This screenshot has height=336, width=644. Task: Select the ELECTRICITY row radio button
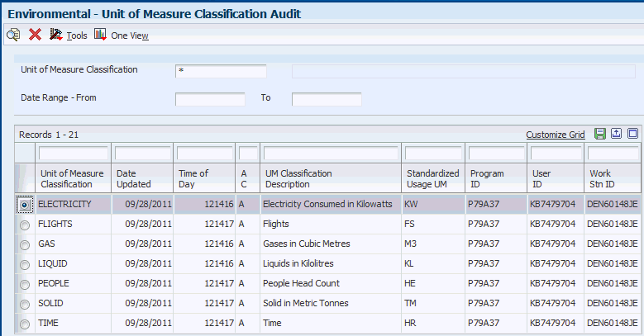click(x=25, y=204)
